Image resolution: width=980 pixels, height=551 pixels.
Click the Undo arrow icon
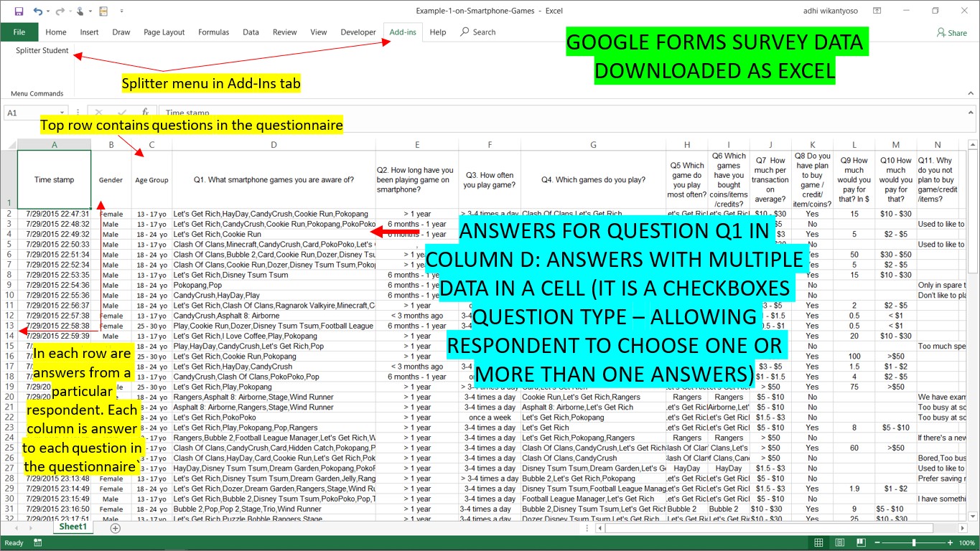tap(37, 11)
